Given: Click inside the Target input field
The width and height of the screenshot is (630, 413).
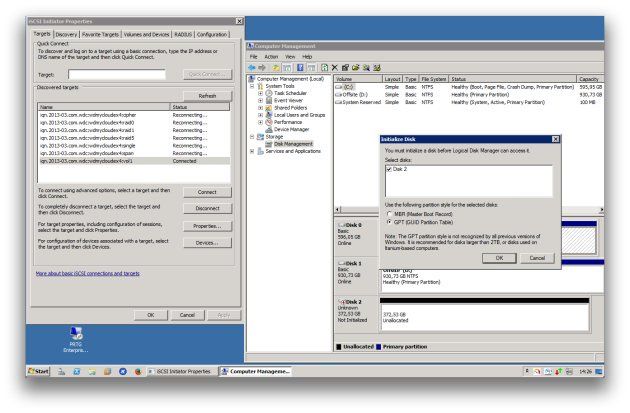Looking at the screenshot, I should point(117,74).
